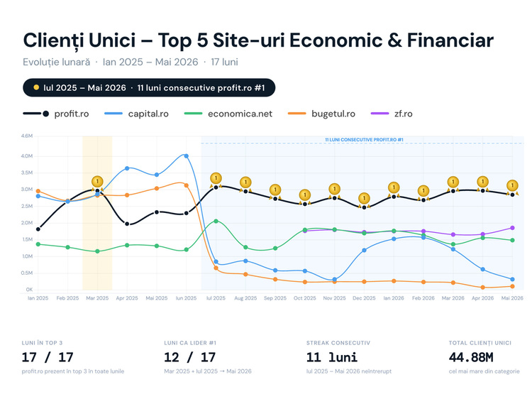The height and width of the screenshot is (399, 532).
Task: Click the gold medal above Mai 2026
Action: [512, 186]
